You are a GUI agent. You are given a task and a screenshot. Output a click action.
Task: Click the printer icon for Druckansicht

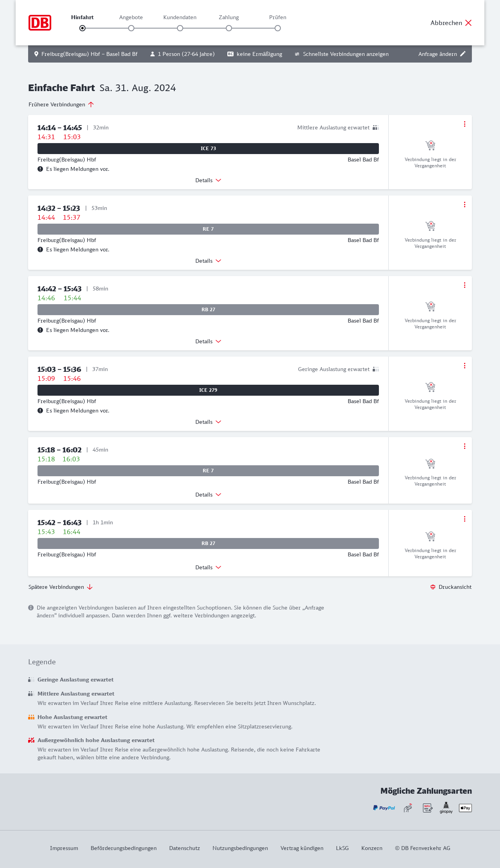(x=433, y=587)
